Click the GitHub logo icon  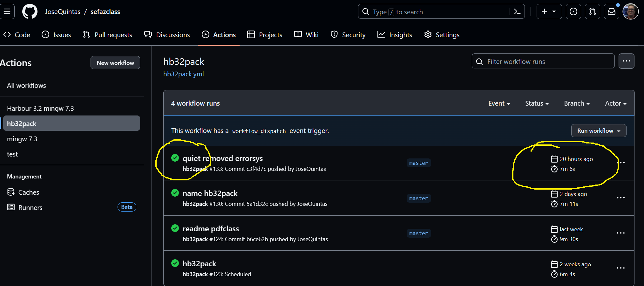tap(30, 12)
